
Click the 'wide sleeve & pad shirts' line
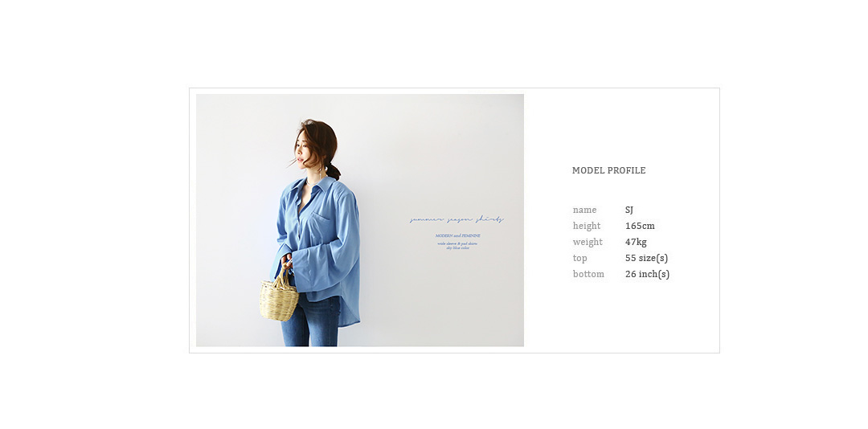[x=457, y=243]
